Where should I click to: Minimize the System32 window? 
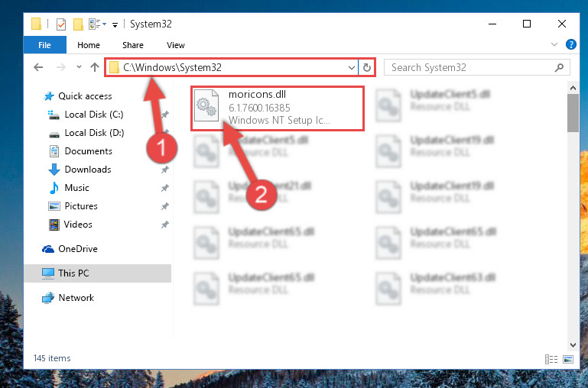click(x=492, y=24)
